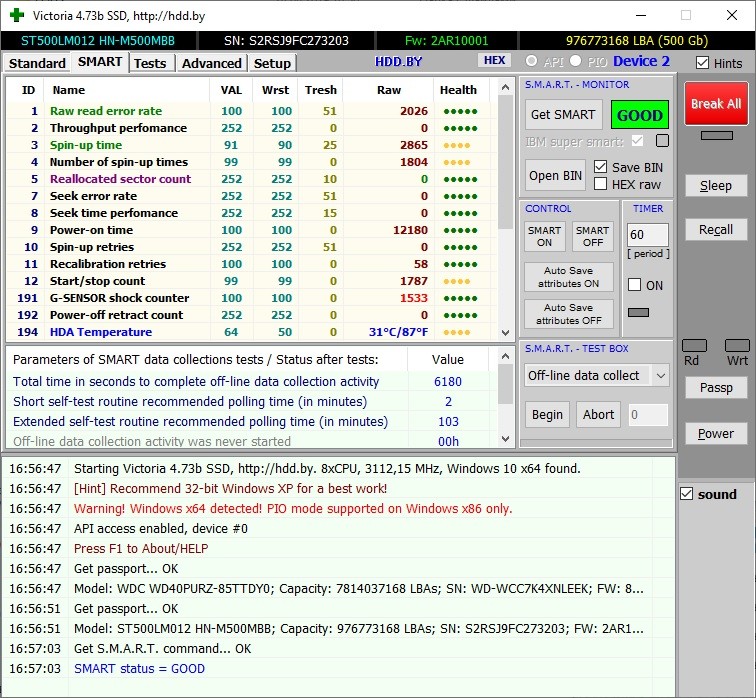
Task: Click the Sleep button
Action: click(x=716, y=186)
